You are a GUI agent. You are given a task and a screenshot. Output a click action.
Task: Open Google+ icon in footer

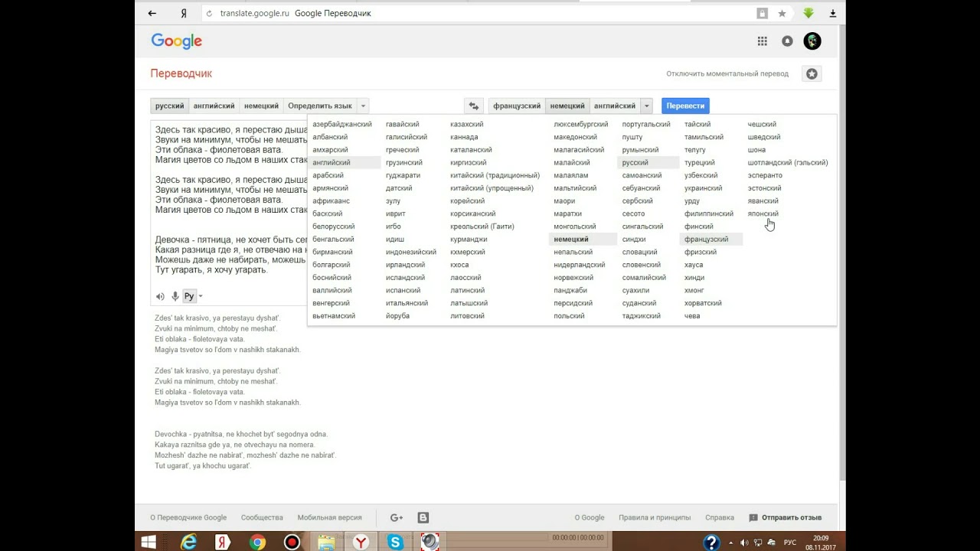point(397,517)
